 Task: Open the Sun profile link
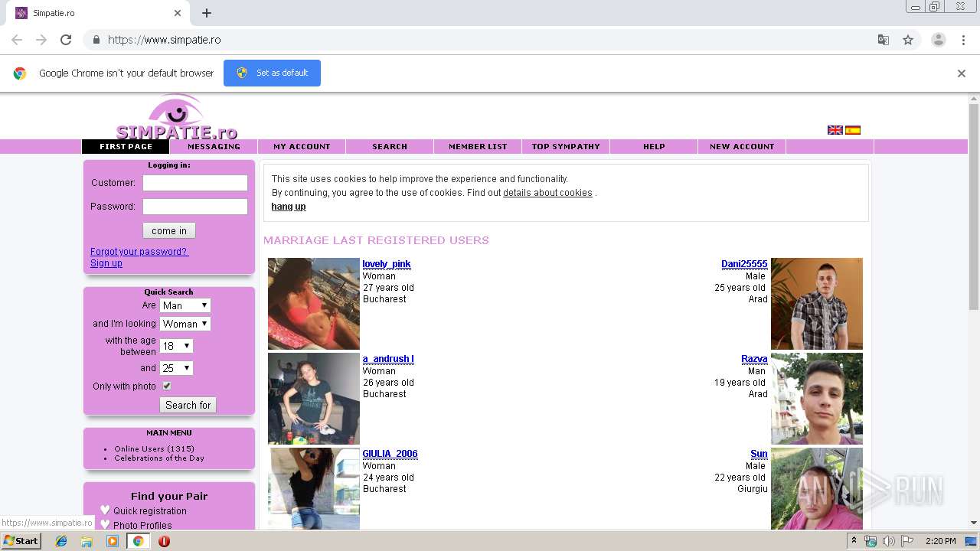point(759,454)
